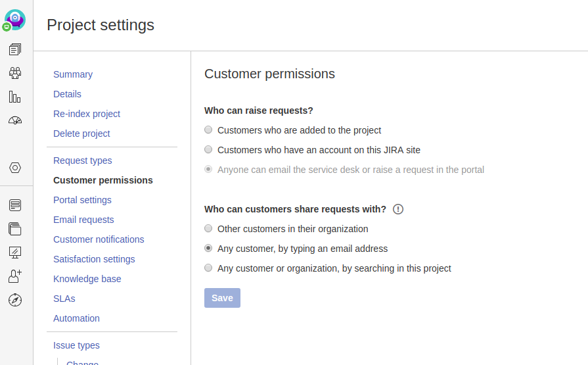Open the Email requests page

83,220
